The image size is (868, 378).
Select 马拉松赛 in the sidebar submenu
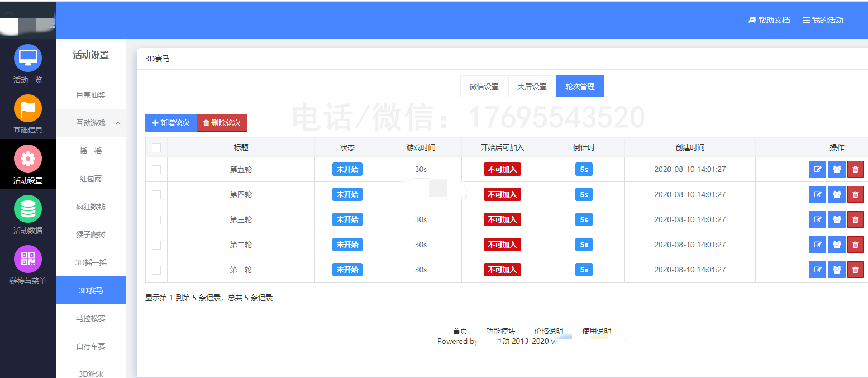(x=91, y=318)
